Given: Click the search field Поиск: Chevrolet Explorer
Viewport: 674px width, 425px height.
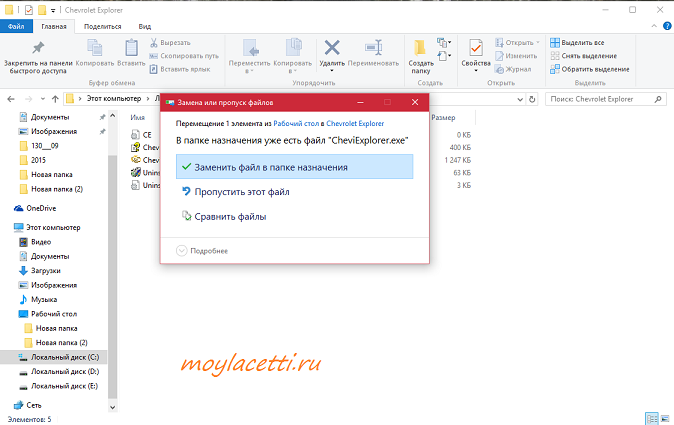Looking at the screenshot, I should pyautogui.click(x=606, y=99).
